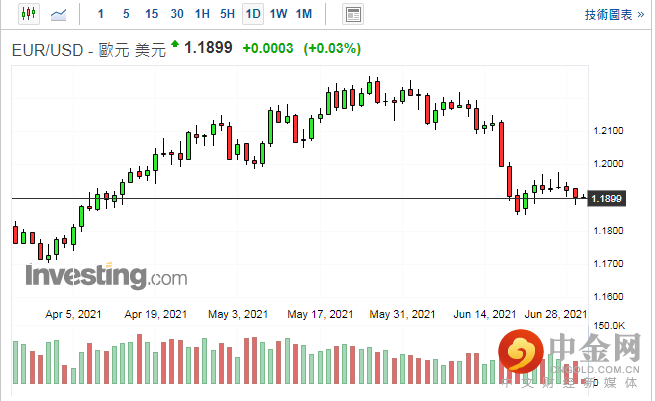Click the 1.2100 price axis label

(608, 131)
